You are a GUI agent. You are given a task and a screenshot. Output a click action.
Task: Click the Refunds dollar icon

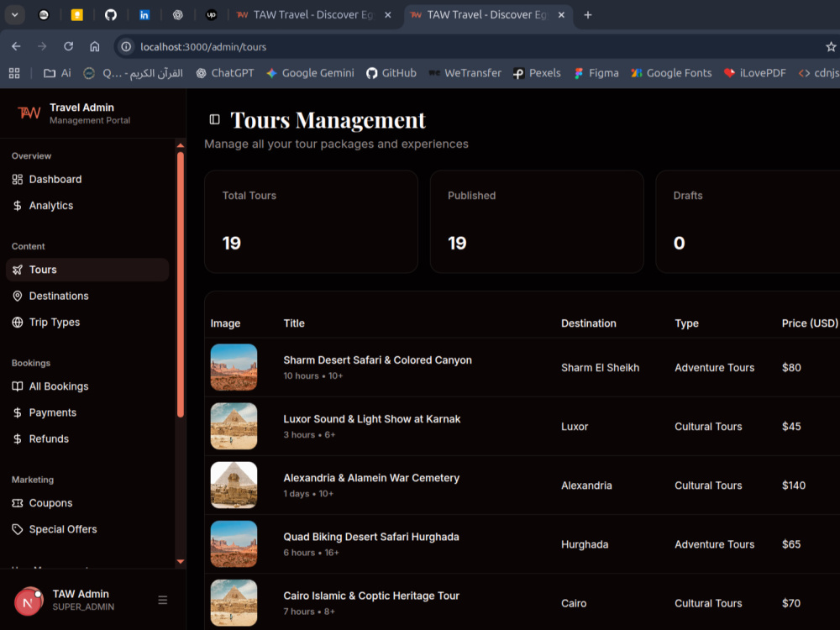[x=17, y=438]
